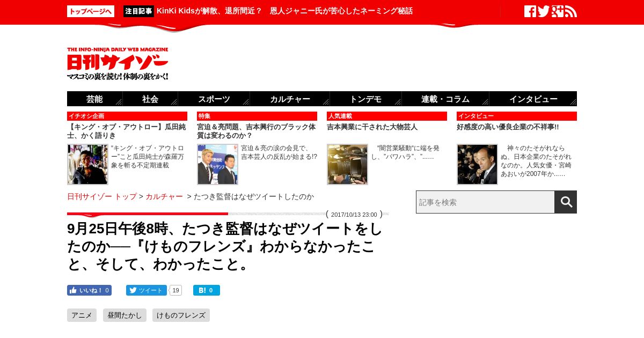Viewport: 644px width, 338px height.
Task: Click the トップページへ button
Action: 91,11
